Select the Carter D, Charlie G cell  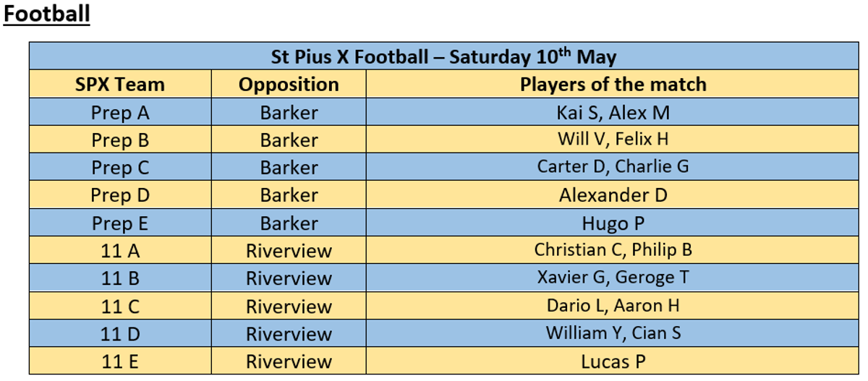coord(613,168)
